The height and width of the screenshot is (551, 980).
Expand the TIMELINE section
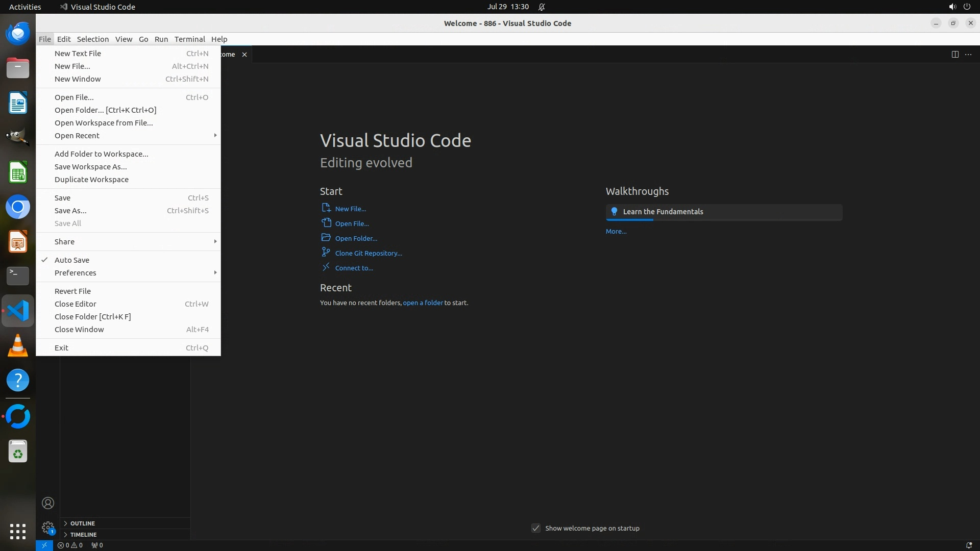point(83,535)
